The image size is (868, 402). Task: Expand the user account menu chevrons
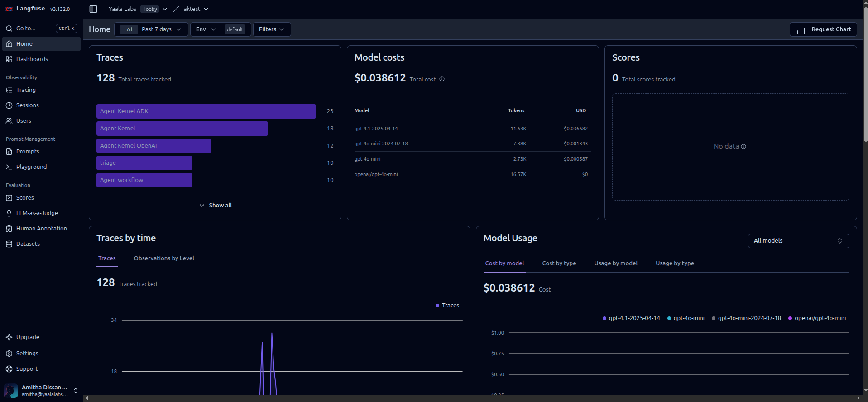coord(76,391)
